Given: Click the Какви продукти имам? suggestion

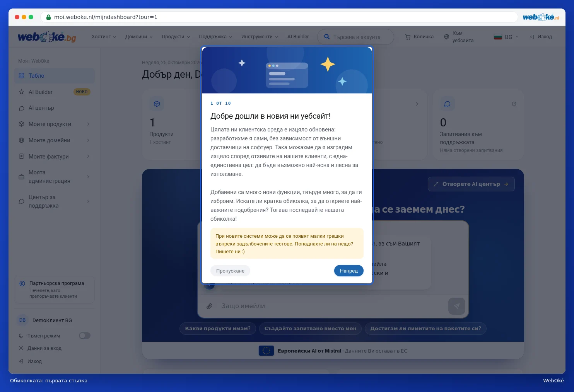Looking at the screenshot, I should (x=218, y=329).
